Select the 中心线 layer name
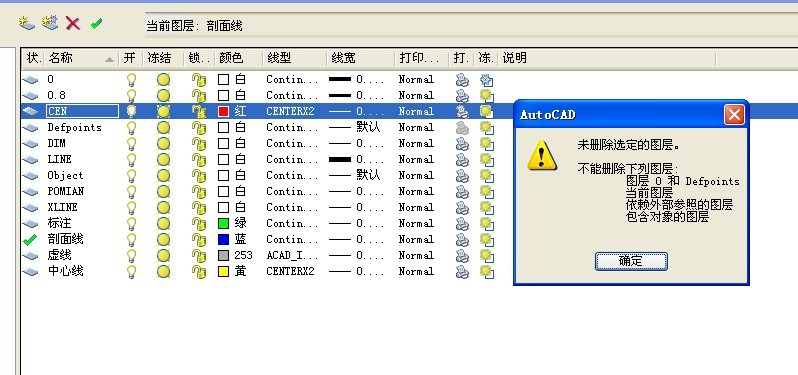 tap(65, 271)
